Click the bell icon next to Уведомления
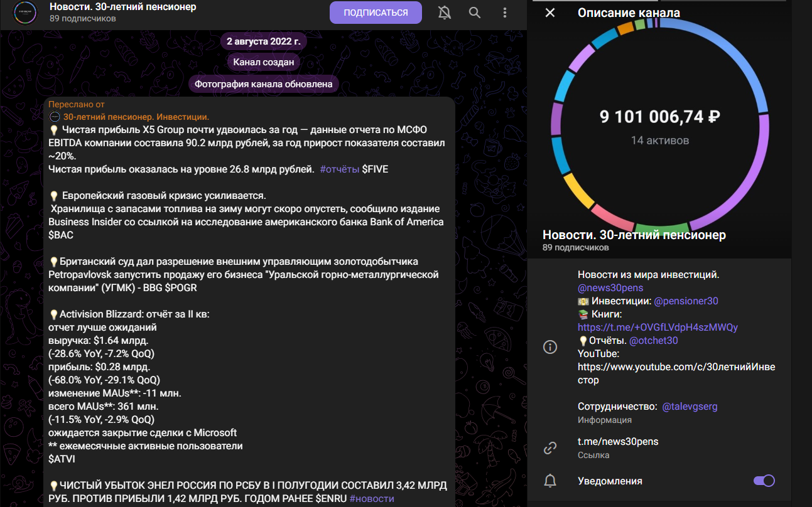This screenshot has width=812, height=507. pyautogui.click(x=550, y=481)
